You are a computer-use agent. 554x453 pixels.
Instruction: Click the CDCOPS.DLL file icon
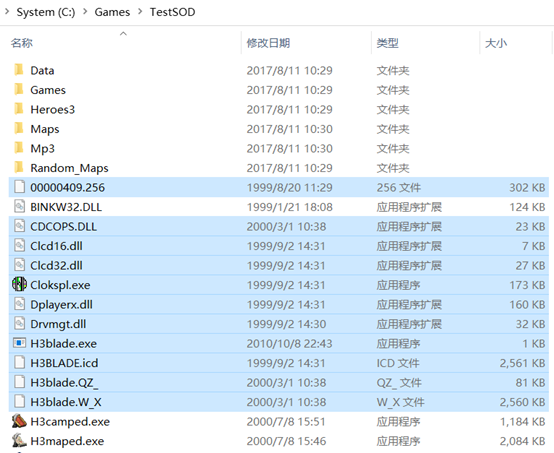point(19,226)
